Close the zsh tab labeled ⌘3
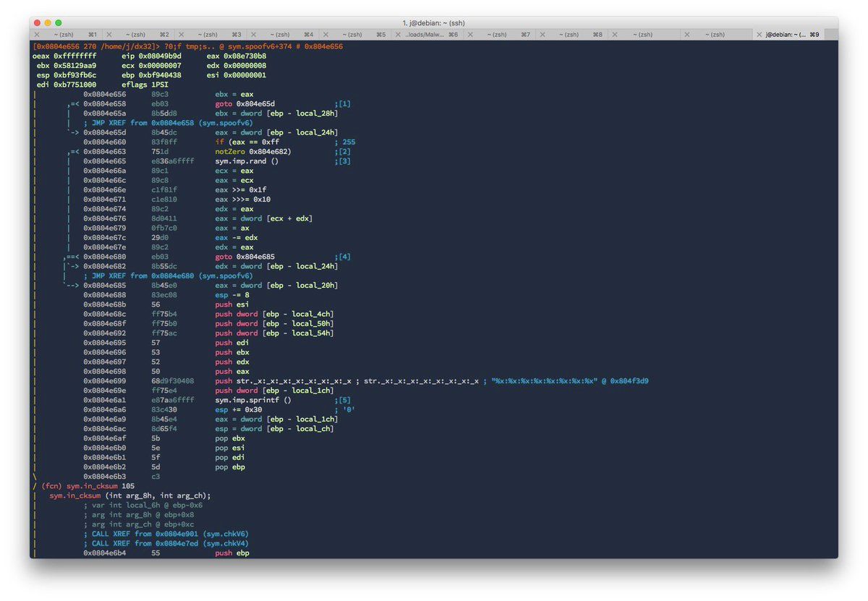Viewport: 868px width, 601px height. [182, 34]
